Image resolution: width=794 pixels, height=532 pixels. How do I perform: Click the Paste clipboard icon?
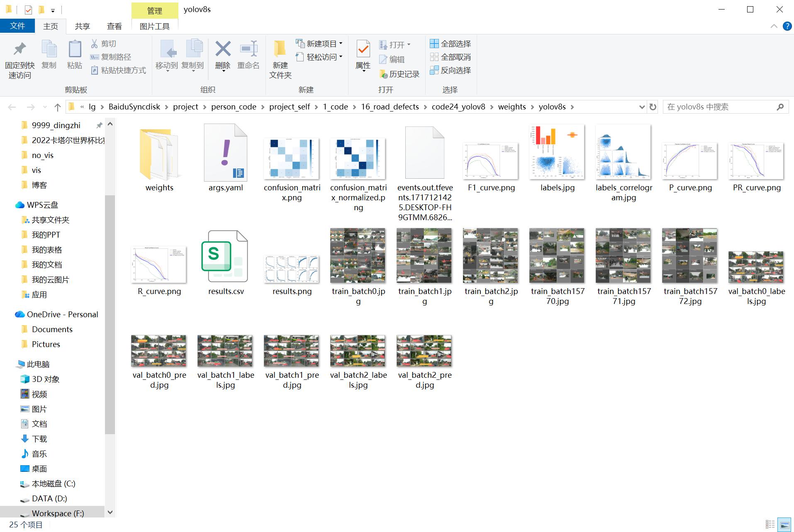75,50
